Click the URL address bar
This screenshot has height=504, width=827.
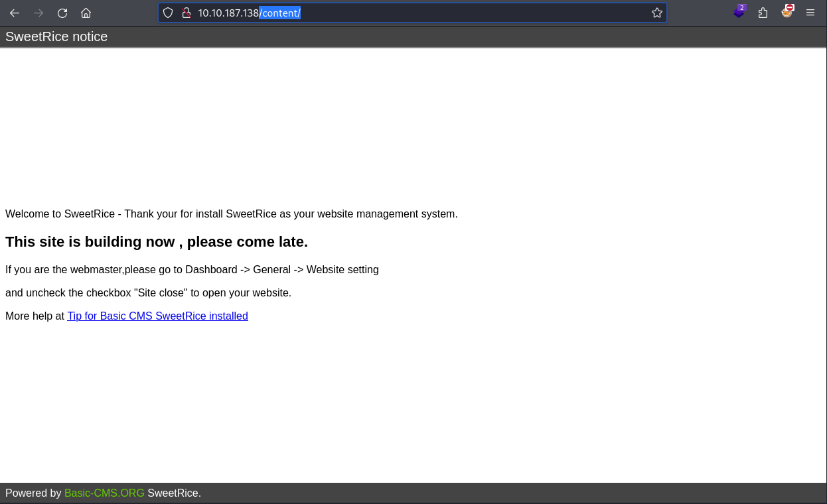(412, 13)
